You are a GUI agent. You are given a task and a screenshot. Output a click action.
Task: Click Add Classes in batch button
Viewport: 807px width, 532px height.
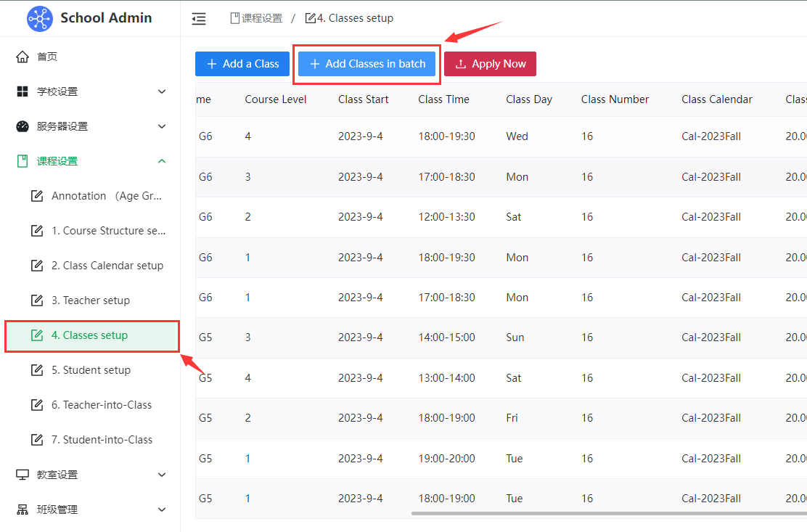pos(366,64)
